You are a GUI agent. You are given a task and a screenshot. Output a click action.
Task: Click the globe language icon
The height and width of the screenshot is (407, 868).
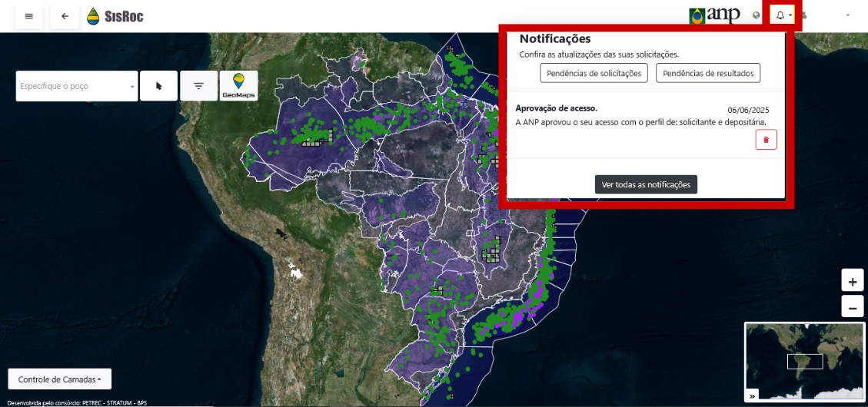[x=757, y=15]
